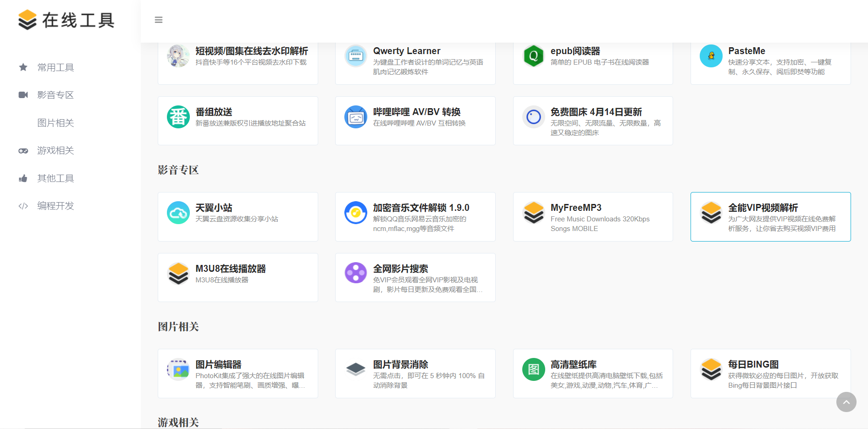The height and width of the screenshot is (429, 868).
Task: Click the 哔哩哔哩 AV/BV 转换 icon
Action: pyautogui.click(x=356, y=117)
